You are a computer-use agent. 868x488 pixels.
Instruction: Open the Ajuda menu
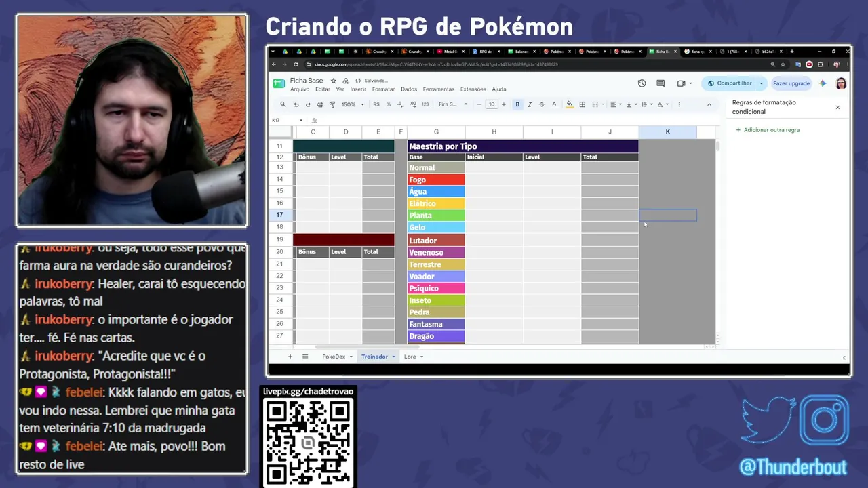pos(499,89)
